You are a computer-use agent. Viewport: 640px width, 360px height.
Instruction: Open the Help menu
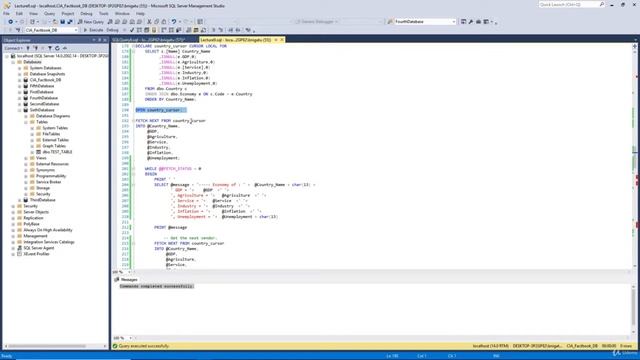pos(140,13)
